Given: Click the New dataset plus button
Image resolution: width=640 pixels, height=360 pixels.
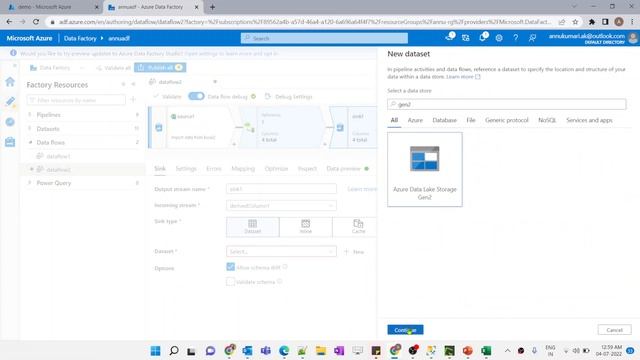Looking at the screenshot, I should click(354, 252).
